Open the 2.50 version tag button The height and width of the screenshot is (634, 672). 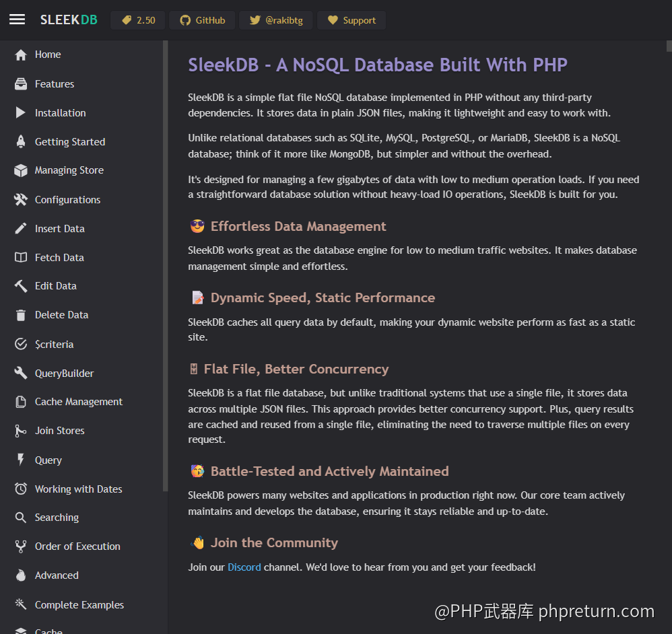(138, 20)
